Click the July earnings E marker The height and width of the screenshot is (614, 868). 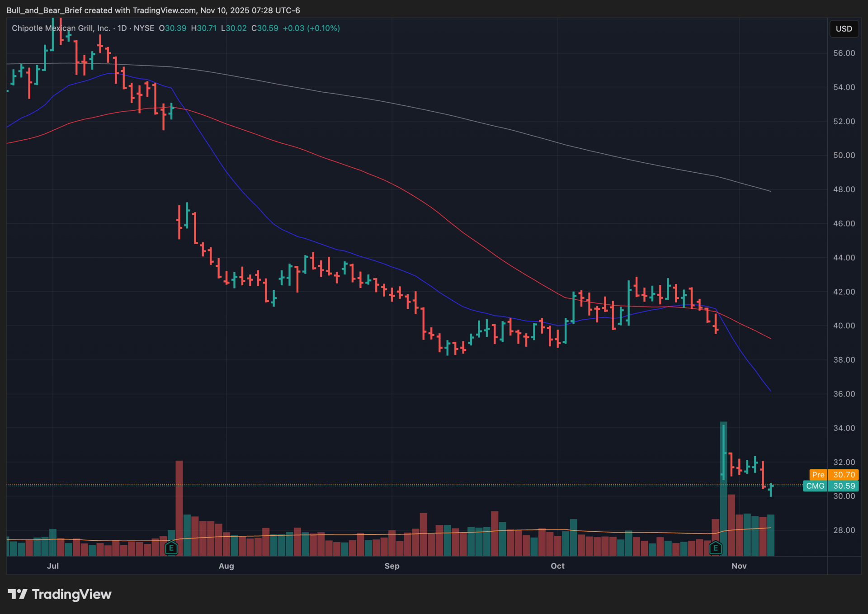[x=171, y=548]
